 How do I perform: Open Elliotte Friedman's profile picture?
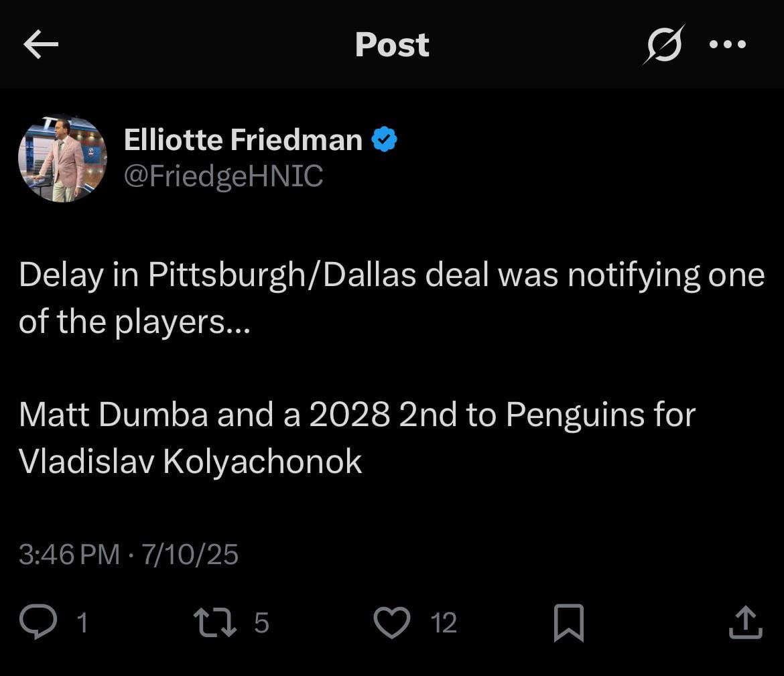click(x=63, y=158)
